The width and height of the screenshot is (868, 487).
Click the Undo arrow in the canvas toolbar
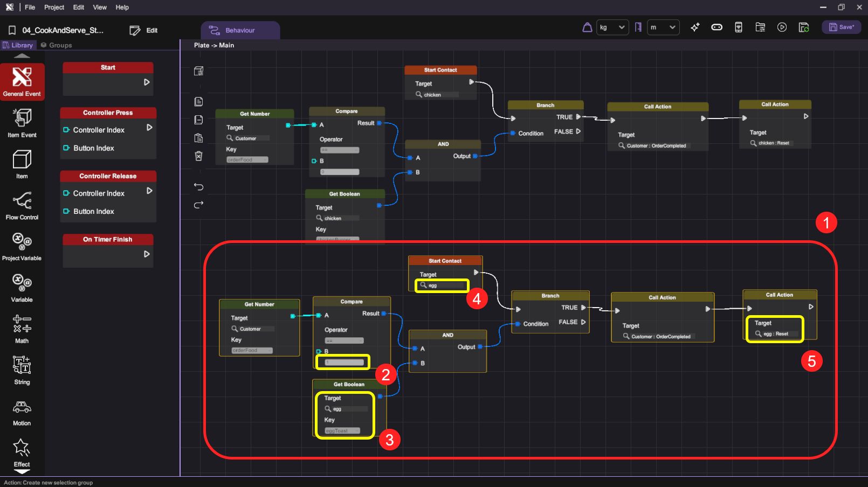pos(198,187)
